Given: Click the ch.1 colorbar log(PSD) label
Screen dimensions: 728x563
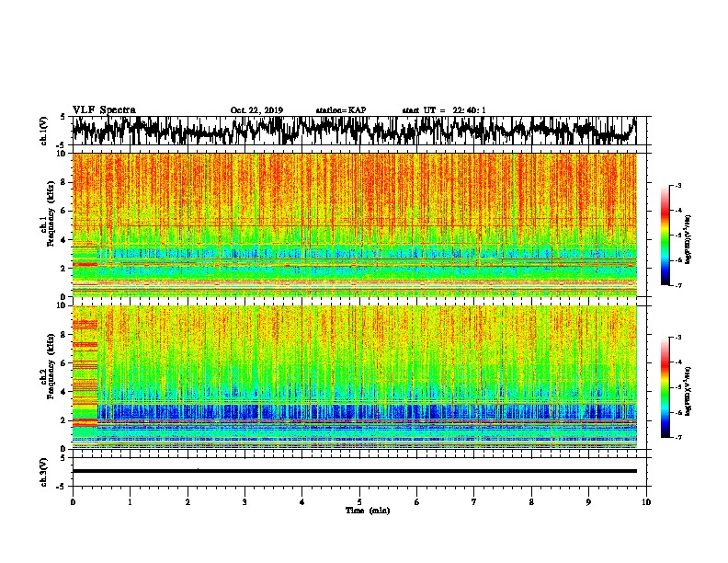Looking at the screenshot, I should pos(688,240).
